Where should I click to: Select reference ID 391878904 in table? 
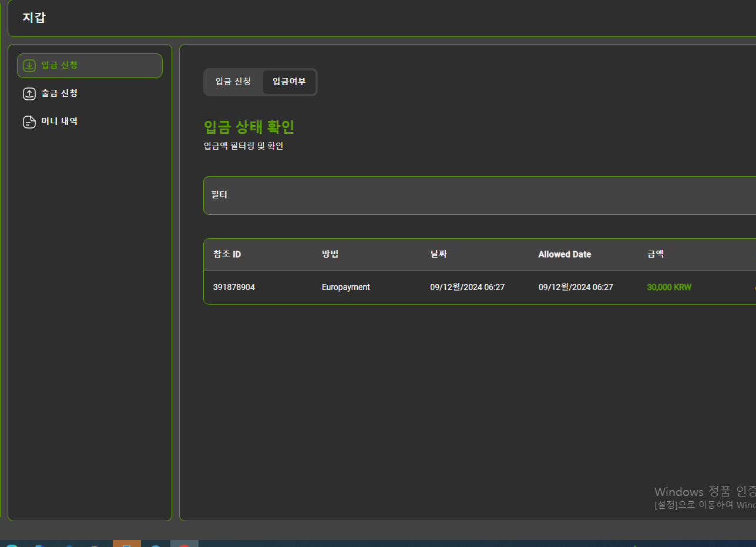pos(234,287)
